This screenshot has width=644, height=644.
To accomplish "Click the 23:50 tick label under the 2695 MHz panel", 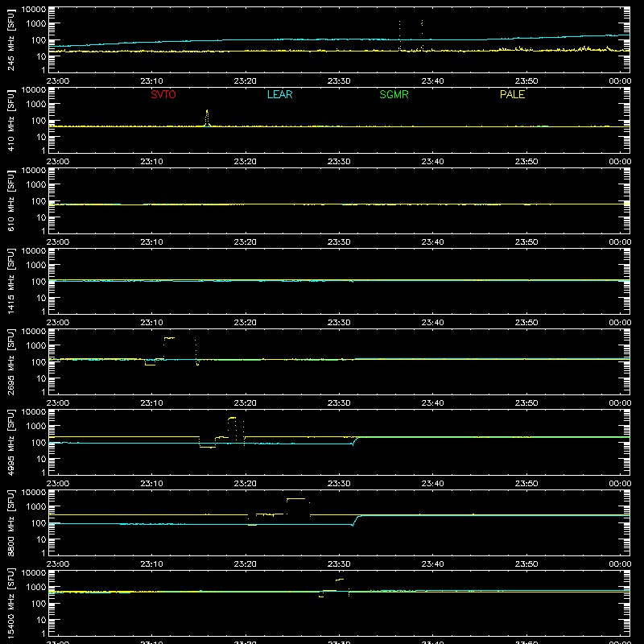I will (x=526, y=403).
